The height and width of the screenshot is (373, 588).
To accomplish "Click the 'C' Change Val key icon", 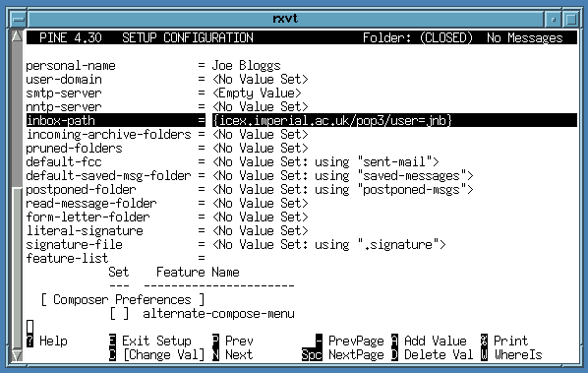I will [112, 354].
